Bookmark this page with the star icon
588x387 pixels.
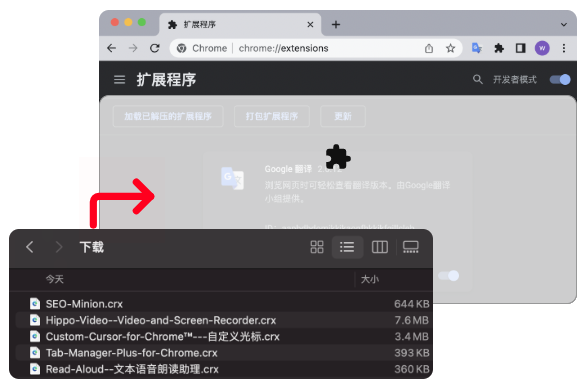(450, 48)
